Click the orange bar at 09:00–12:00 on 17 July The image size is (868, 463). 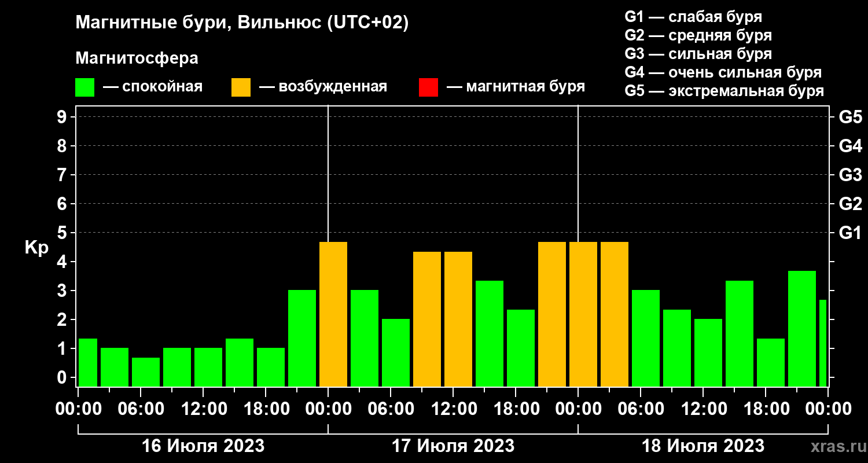coord(427,319)
